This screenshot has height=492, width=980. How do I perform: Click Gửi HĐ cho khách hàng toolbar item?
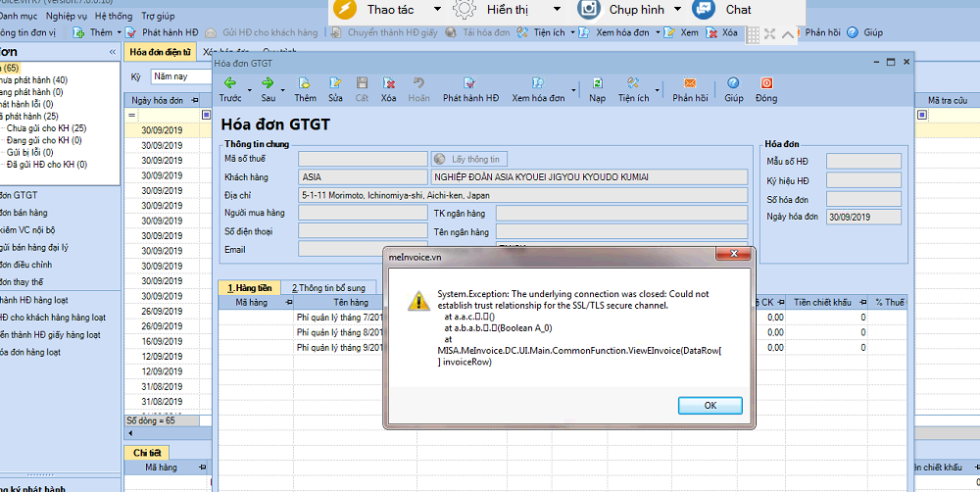(x=262, y=32)
